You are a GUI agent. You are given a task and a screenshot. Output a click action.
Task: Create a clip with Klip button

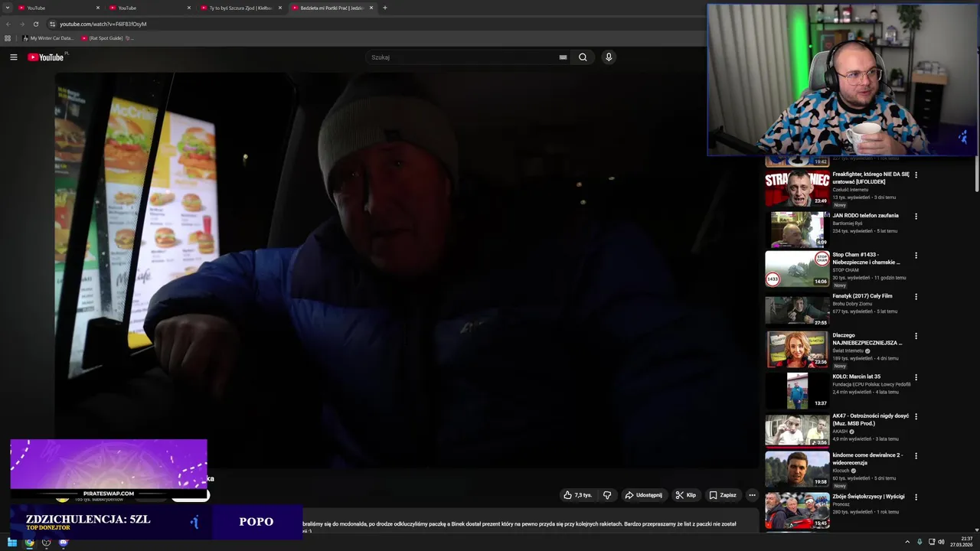coord(685,495)
